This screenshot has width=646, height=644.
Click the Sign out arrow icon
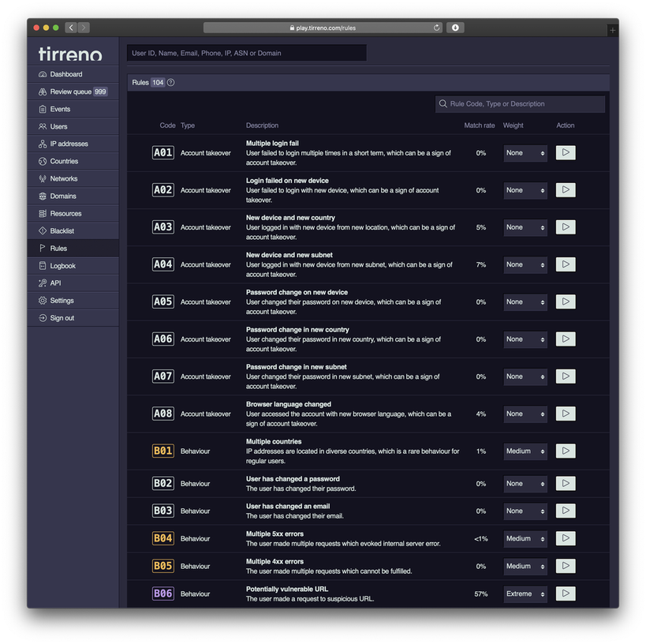point(43,318)
